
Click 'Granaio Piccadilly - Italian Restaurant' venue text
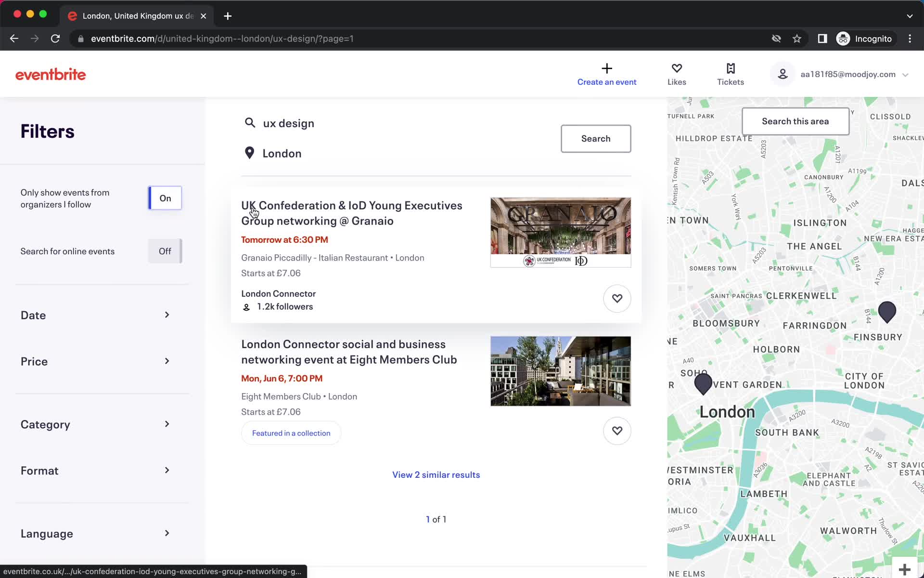[314, 258]
